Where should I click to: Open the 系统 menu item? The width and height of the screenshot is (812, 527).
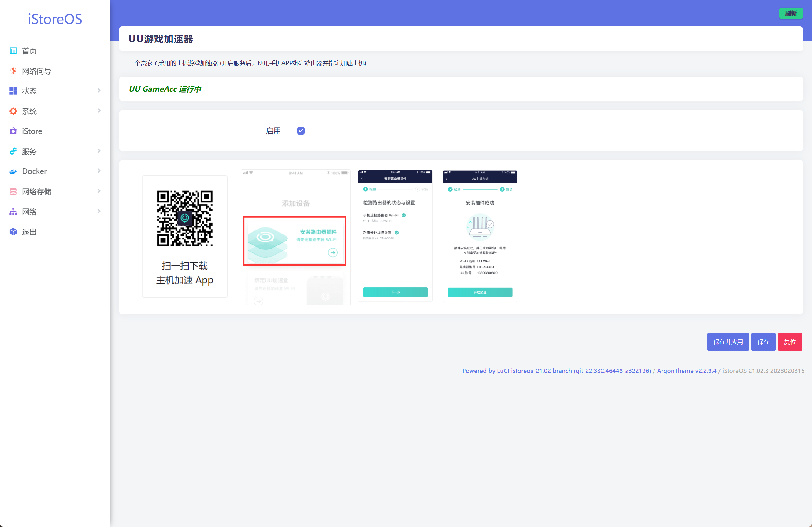point(29,111)
